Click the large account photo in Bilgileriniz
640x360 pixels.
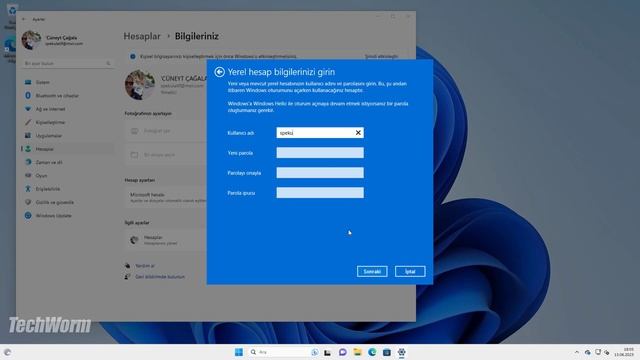point(140,85)
